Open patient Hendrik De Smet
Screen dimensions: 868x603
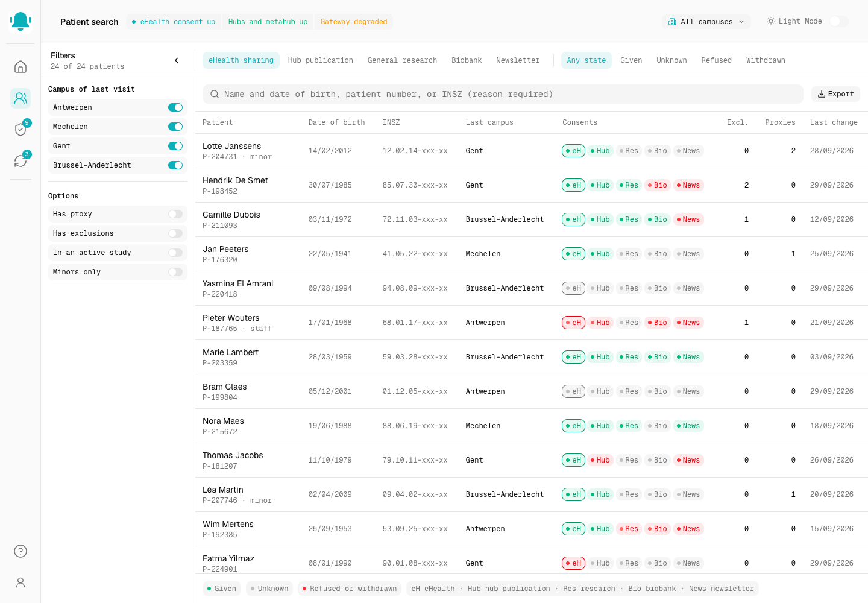tap(532, 185)
